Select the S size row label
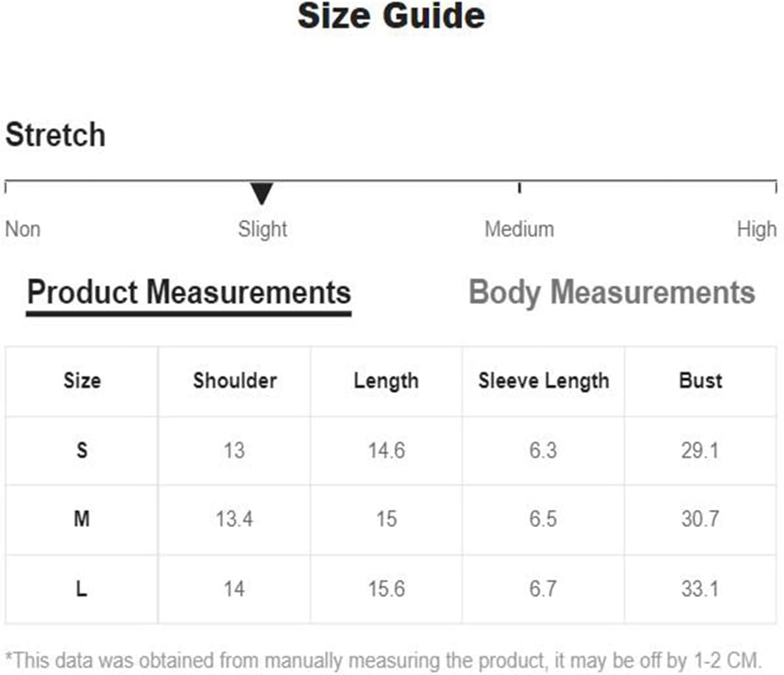 click(82, 450)
